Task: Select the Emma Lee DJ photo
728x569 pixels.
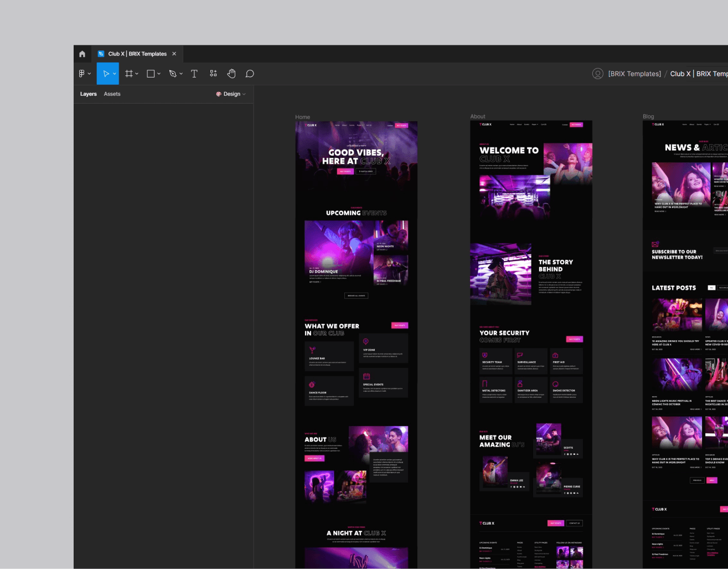Action: [x=495, y=471]
